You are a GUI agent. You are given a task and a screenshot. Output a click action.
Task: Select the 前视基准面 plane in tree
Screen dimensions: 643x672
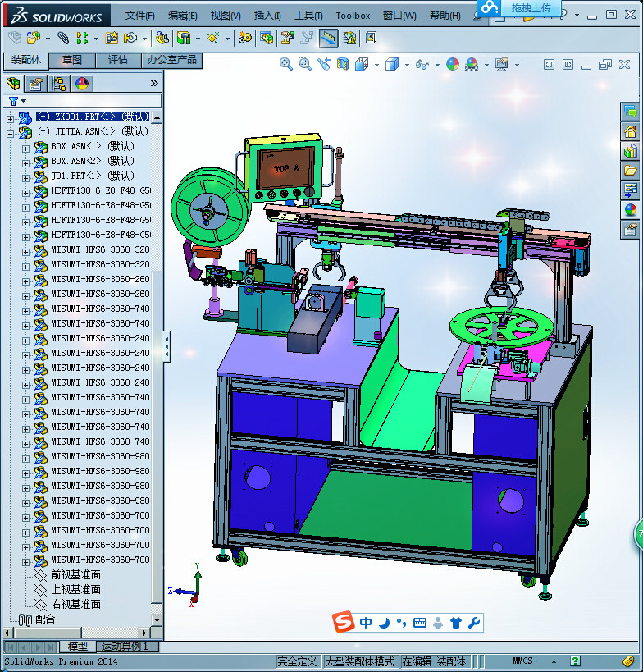pos(75,574)
